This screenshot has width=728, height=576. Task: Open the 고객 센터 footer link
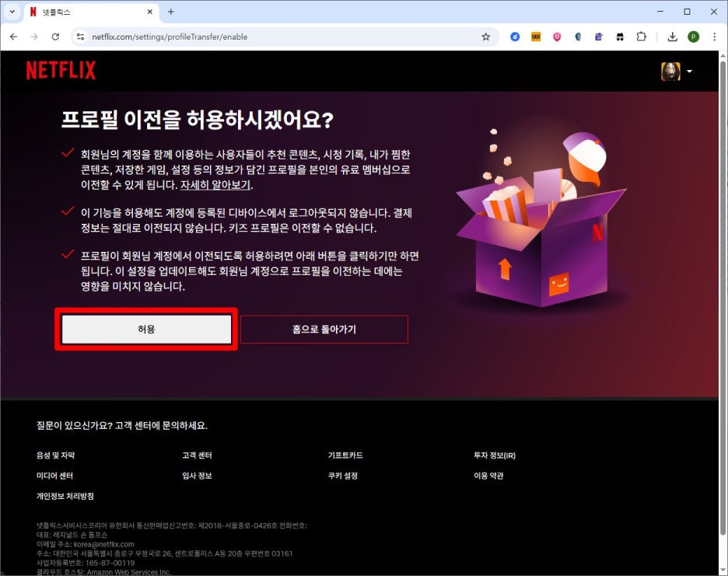click(198, 456)
